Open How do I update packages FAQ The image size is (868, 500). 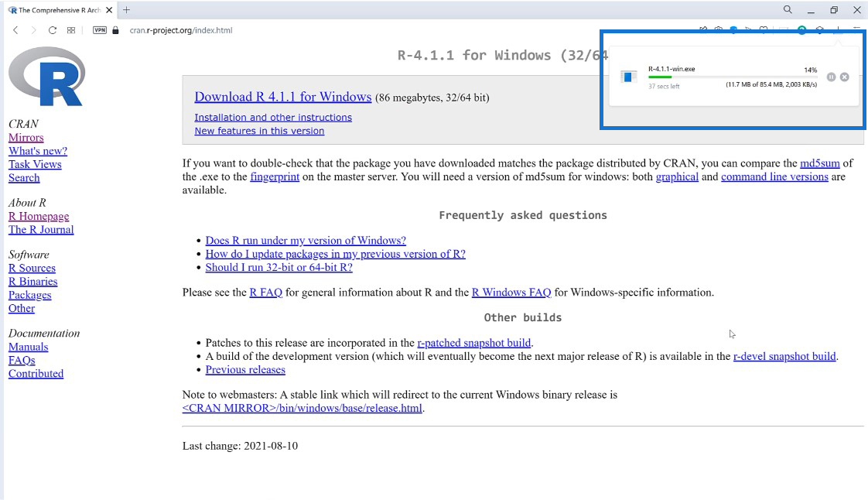coord(336,254)
